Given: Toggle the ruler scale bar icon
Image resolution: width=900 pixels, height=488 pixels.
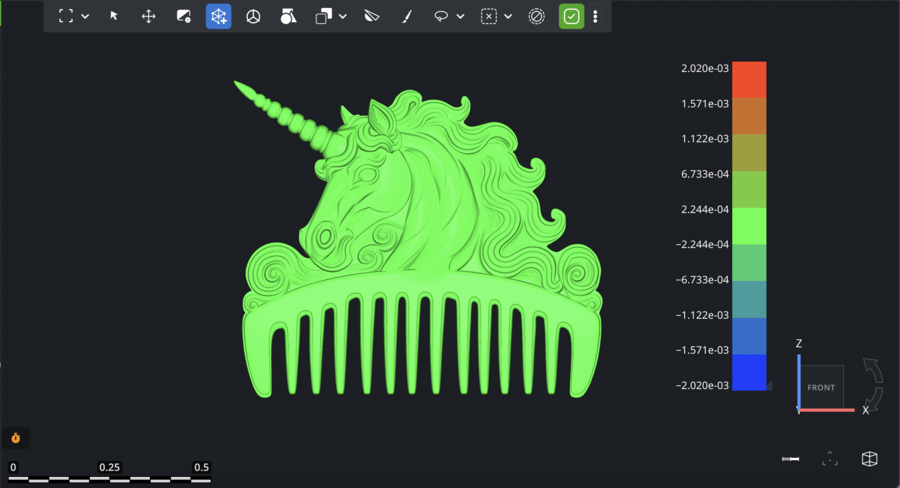Looking at the screenshot, I should click(791, 459).
